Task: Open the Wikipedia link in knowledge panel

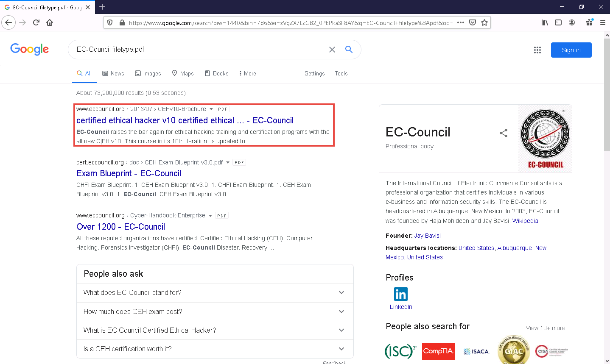Action: [x=525, y=221]
